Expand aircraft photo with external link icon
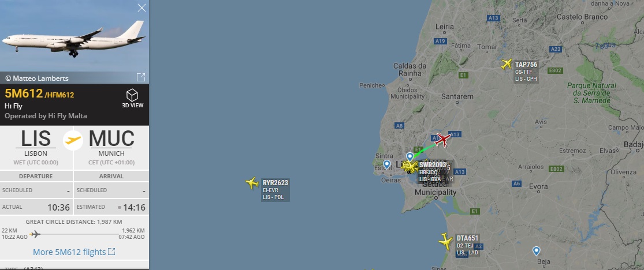The image size is (644, 270). click(x=141, y=77)
